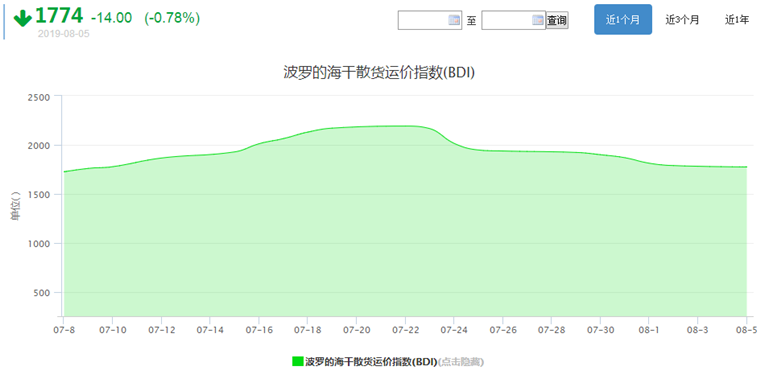Viewport: 760px width, 370px height.
Task: Click legend label 波罗的海干散货运价指数(BDI)
Action: coord(371,362)
